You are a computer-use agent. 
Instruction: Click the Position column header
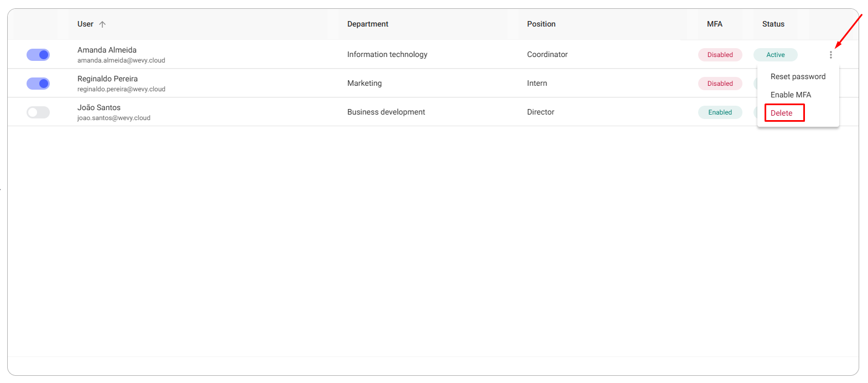click(x=541, y=24)
